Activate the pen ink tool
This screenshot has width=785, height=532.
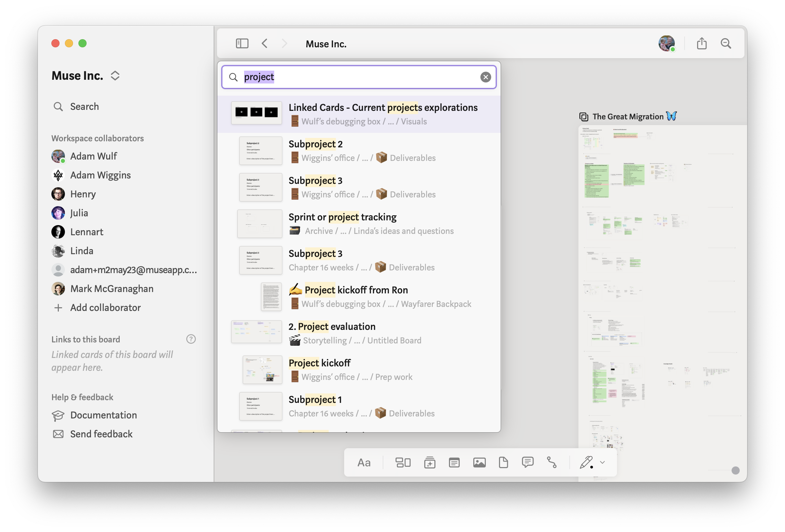coord(587,462)
